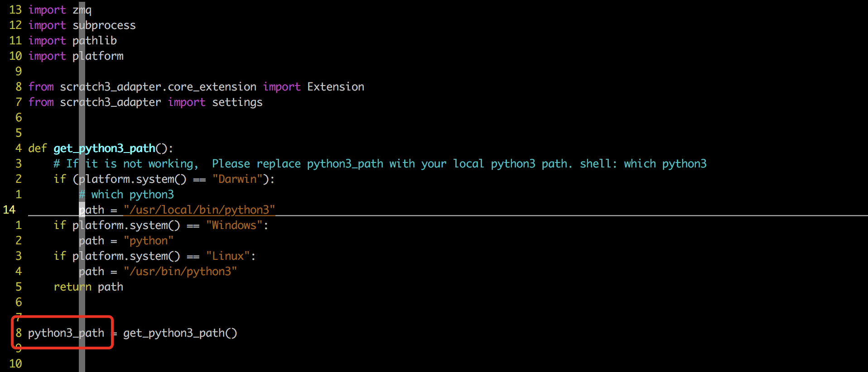868x372 pixels.
Task: Click the get_python3_path function definition name
Action: click(x=105, y=148)
